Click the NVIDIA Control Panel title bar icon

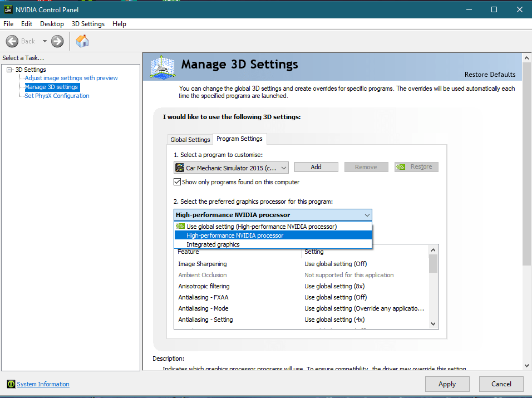(8, 9)
